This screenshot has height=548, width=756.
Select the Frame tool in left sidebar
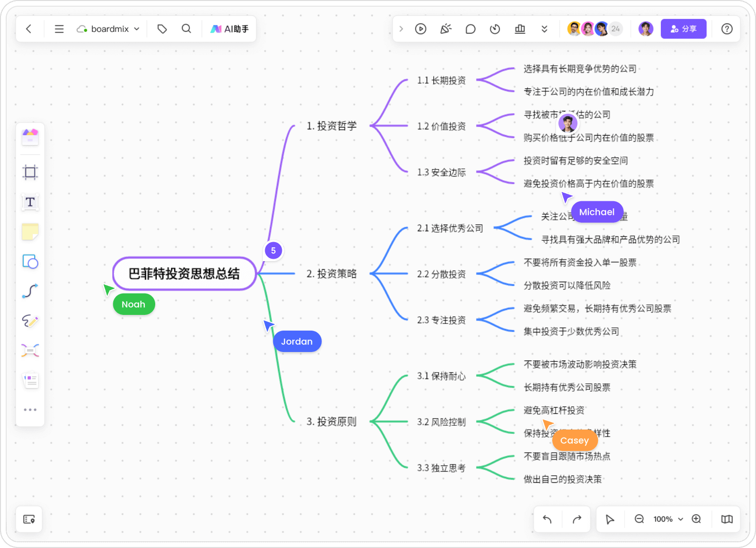point(30,172)
